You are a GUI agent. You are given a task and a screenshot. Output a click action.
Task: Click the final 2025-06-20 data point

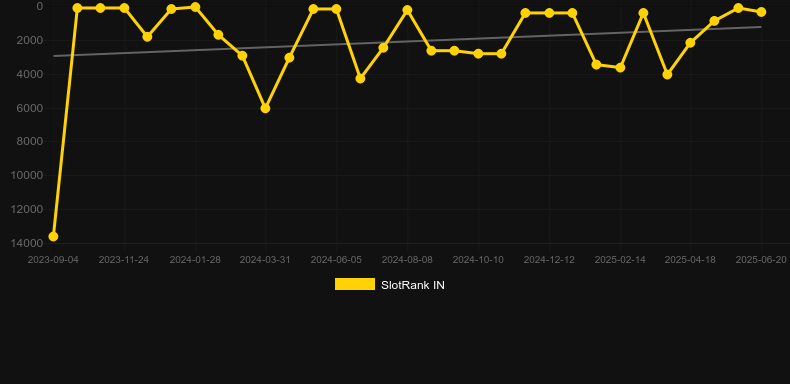pyautogui.click(x=761, y=12)
